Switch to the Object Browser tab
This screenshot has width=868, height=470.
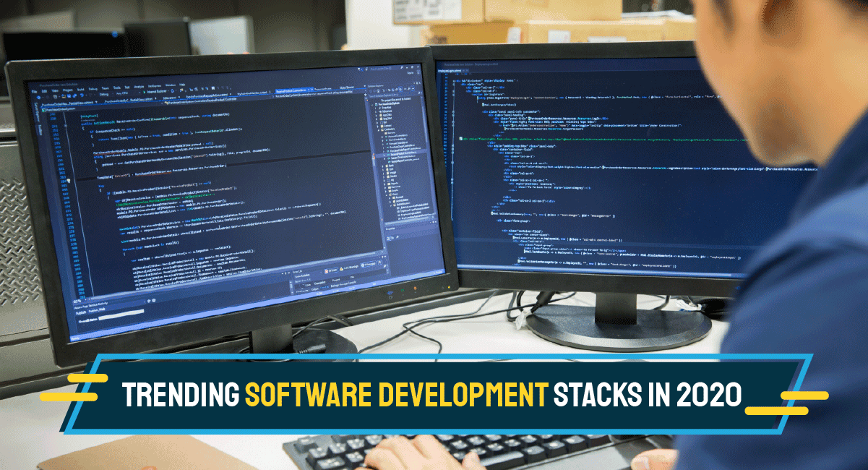click(x=347, y=87)
